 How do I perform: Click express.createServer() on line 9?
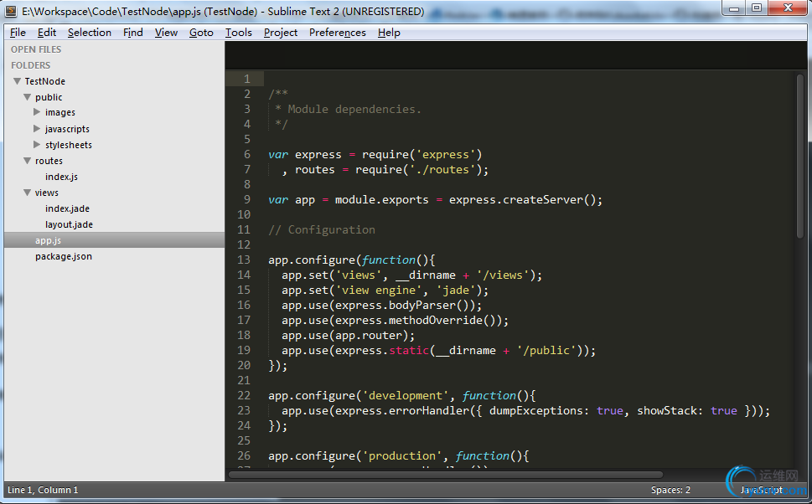pos(523,200)
